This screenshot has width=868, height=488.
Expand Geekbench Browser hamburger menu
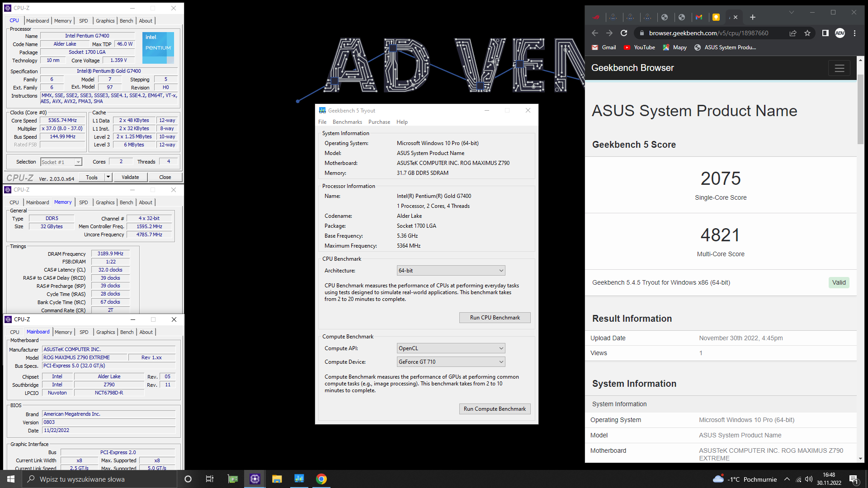coord(840,68)
